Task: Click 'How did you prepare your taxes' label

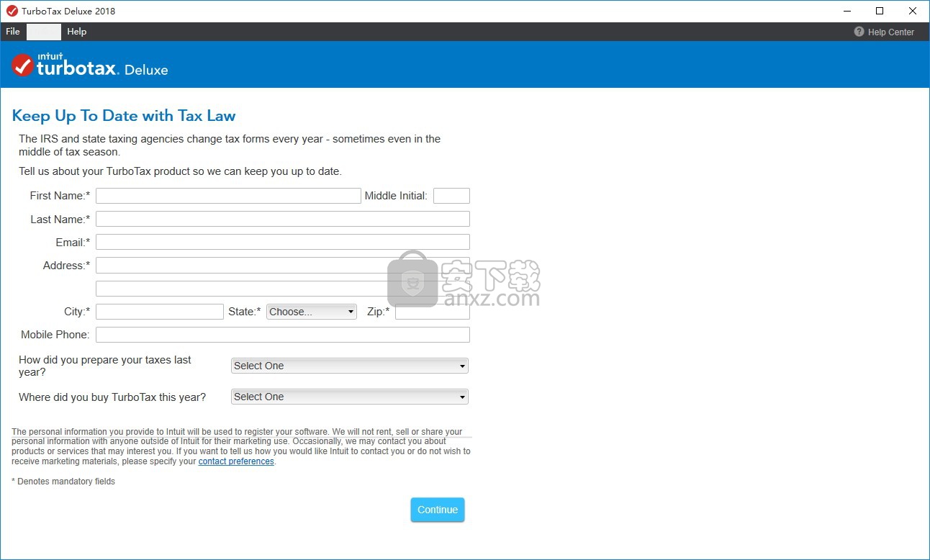Action: tap(105, 366)
